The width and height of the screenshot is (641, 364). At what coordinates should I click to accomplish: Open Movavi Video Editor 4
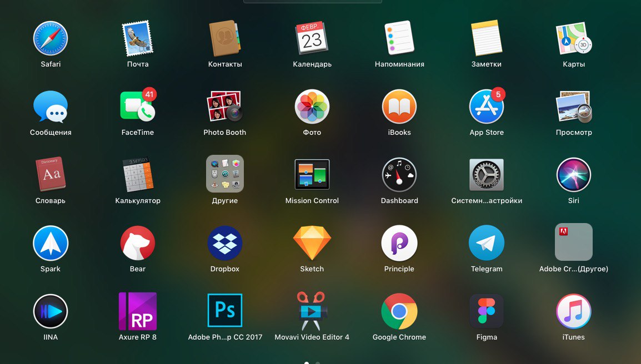312,311
